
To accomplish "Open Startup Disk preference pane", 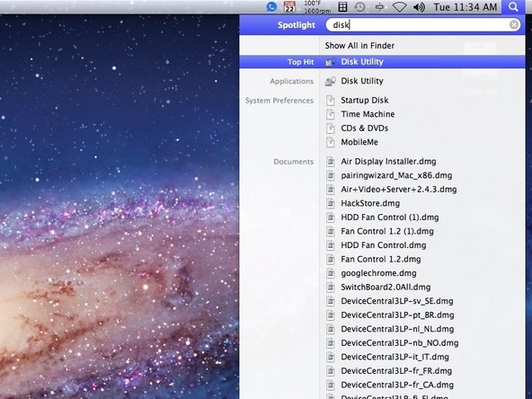I will coord(364,101).
